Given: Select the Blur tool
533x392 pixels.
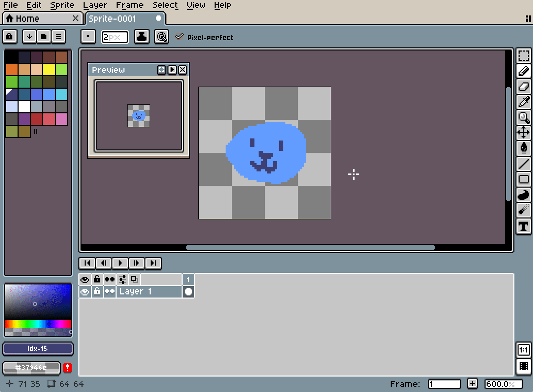Looking at the screenshot, I should (x=523, y=210).
